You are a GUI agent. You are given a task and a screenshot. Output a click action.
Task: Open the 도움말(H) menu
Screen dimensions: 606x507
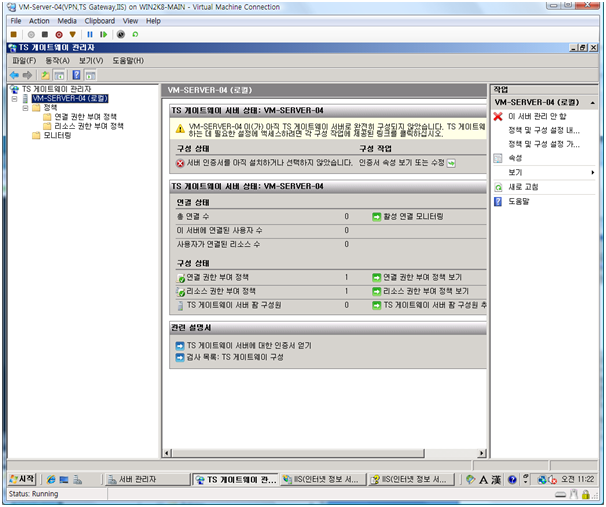tap(128, 61)
